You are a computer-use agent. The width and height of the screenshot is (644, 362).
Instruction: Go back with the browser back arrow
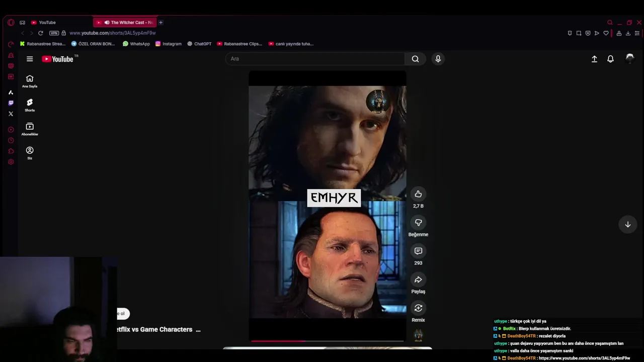(x=23, y=33)
